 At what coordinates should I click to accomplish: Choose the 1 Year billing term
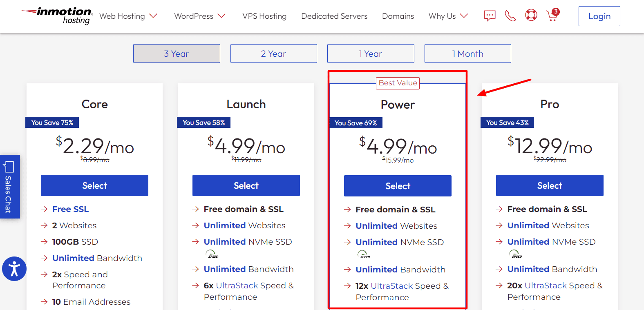pyautogui.click(x=371, y=54)
